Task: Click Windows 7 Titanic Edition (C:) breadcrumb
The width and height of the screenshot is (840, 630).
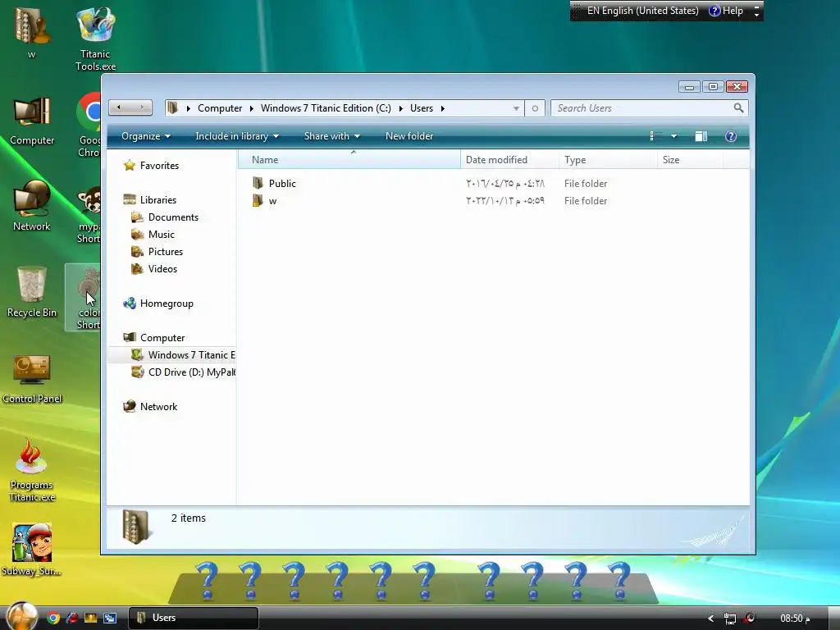Action: pos(326,108)
